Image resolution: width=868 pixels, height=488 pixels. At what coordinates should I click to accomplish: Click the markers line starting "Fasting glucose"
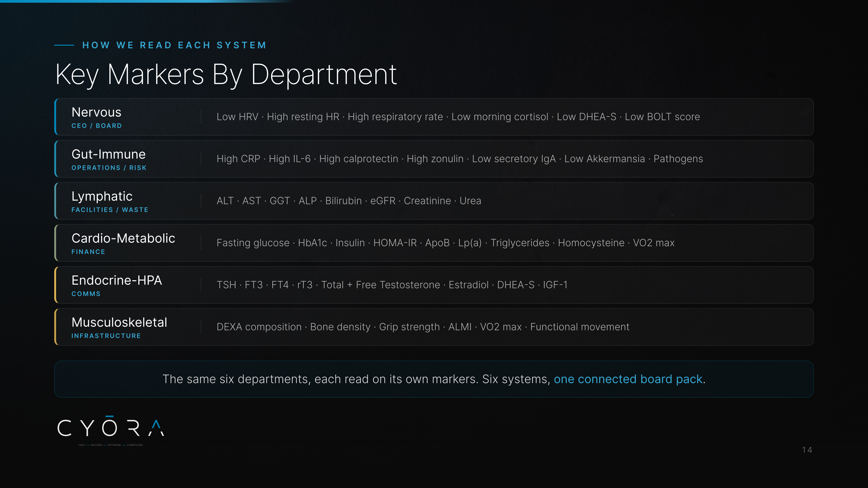tap(446, 243)
